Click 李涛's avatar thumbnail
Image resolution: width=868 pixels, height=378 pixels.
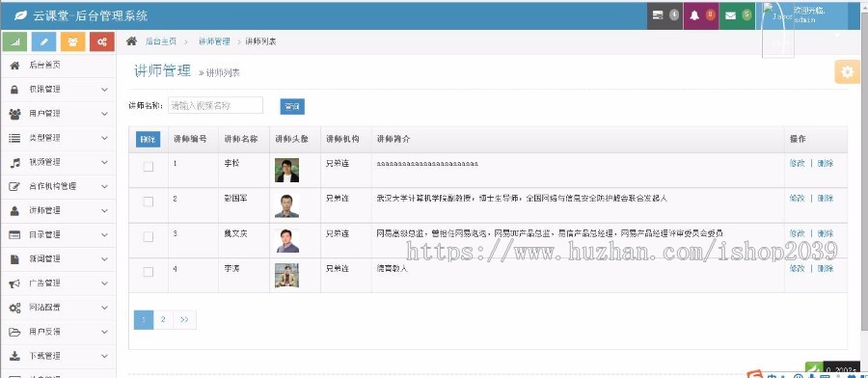[x=286, y=276]
